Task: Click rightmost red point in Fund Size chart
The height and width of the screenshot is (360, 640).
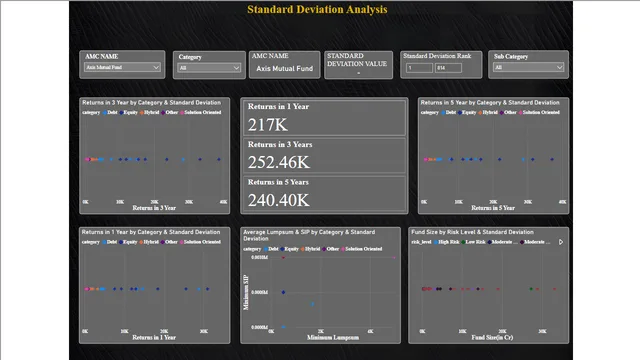Action: click(554, 289)
